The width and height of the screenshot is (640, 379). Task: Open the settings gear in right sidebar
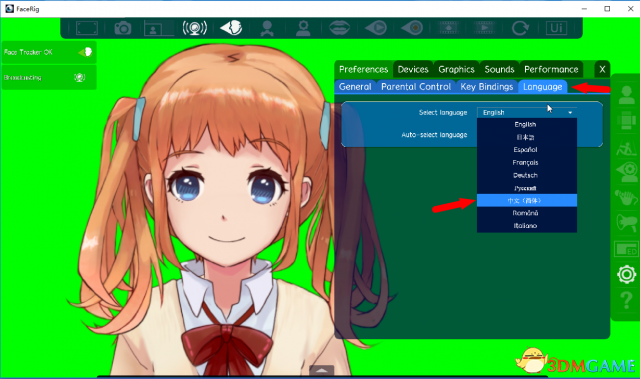[x=627, y=275]
